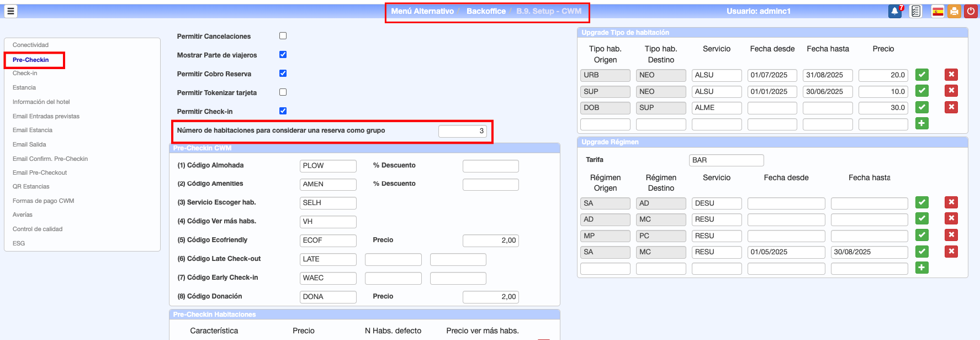The image size is (980, 340).
Task: Open the checklist icon in header
Action: (x=915, y=11)
